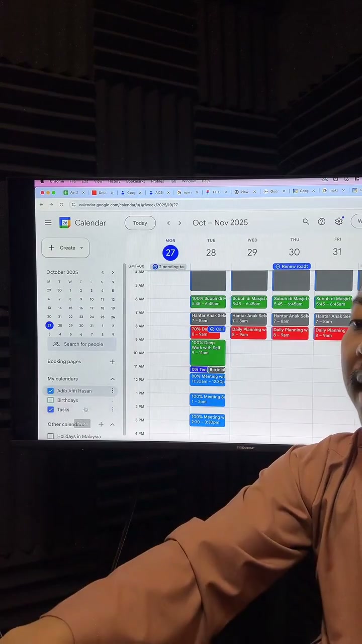Open Tuesday's Bertolak event chip
Viewport: 362px width, 644px height.
217,370
